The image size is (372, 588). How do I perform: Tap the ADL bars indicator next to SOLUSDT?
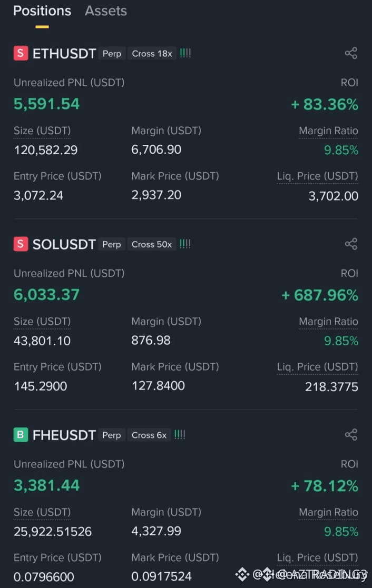pos(185,244)
